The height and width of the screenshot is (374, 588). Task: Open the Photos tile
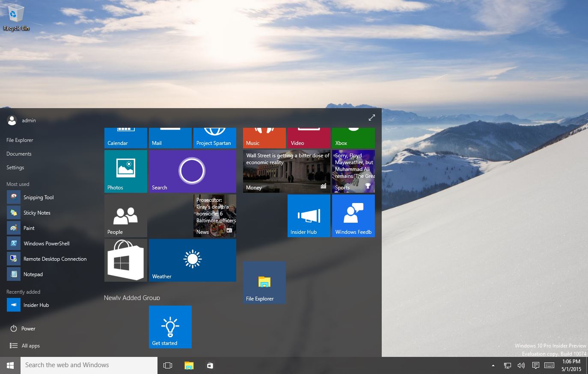coord(125,171)
